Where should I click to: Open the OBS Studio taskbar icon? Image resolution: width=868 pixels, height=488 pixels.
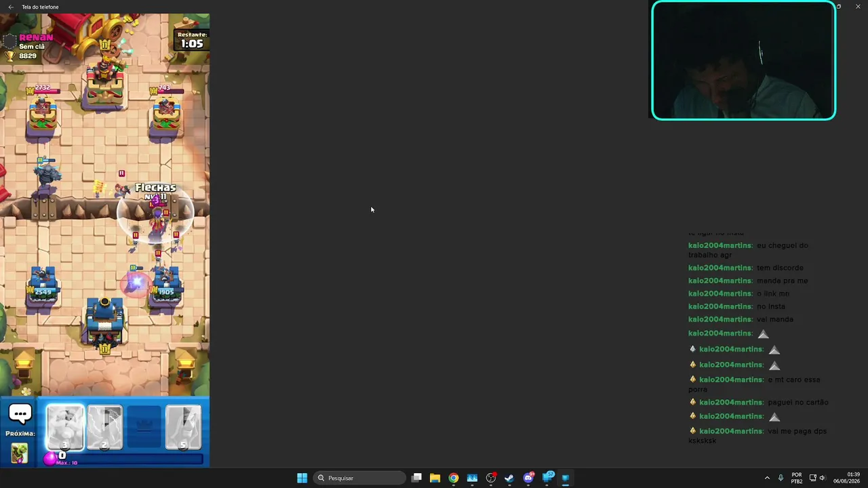(x=491, y=478)
